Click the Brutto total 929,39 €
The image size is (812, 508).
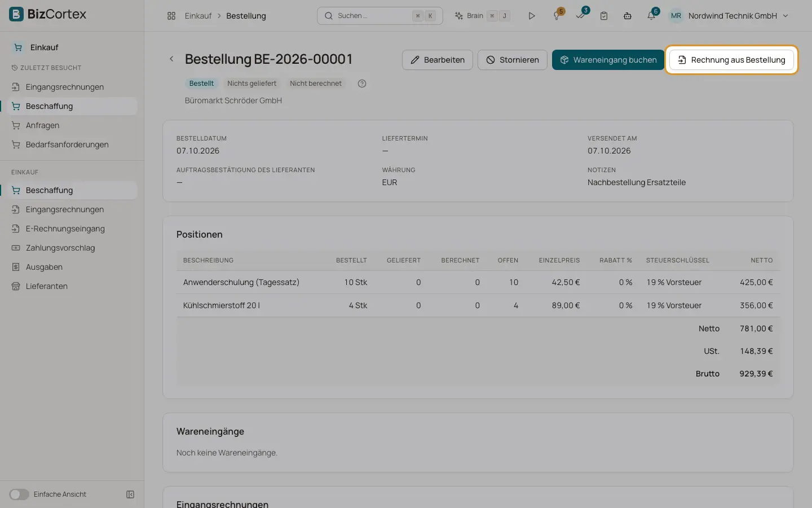pyautogui.click(x=756, y=374)
